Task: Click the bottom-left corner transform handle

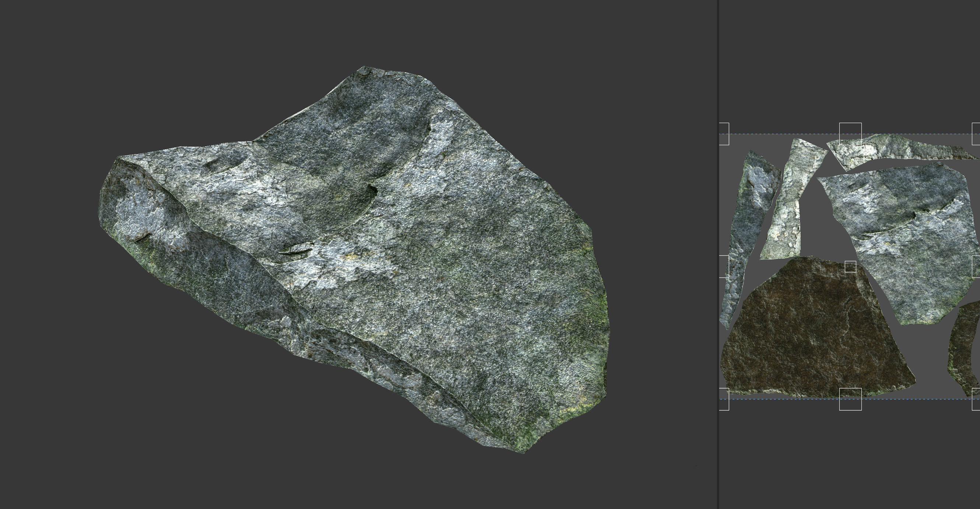Action: (x=724, y=399)
